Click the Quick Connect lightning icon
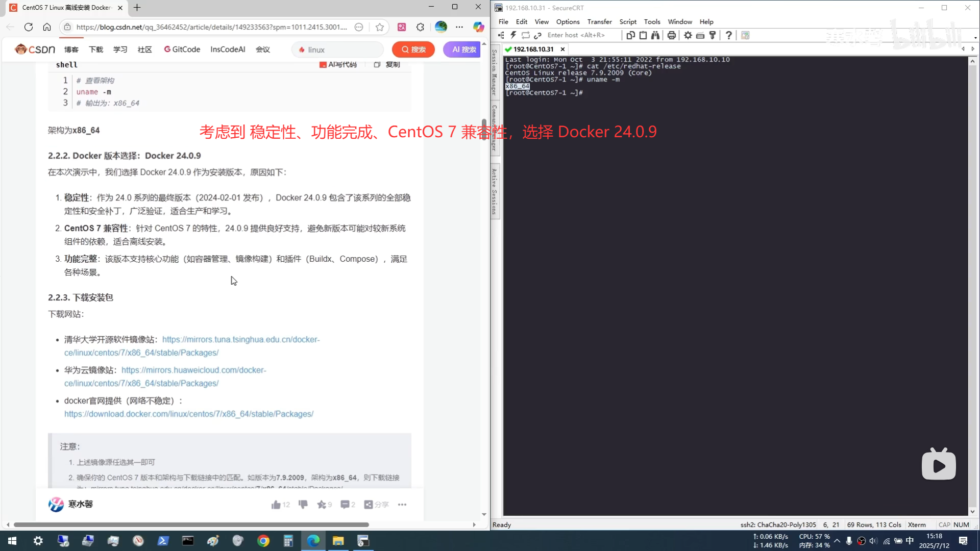This screenshot has height=551, width=980. [513, 35]
